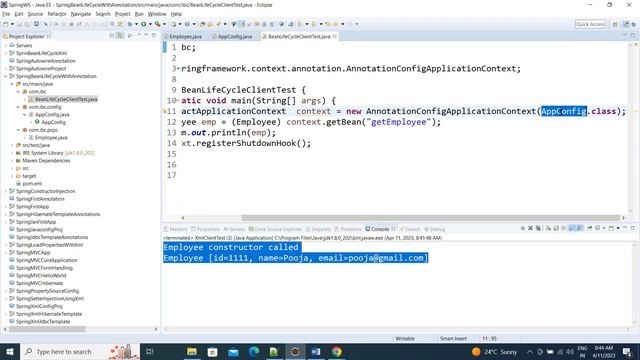Open Windows Start menu
Viewport: 640px width, 360px height.
[x=10, y=351]
